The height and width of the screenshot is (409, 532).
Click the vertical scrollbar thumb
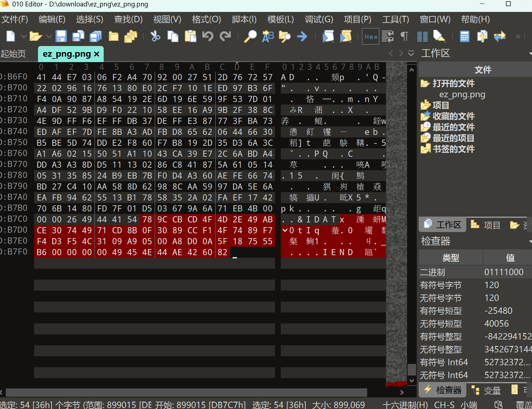[412, 369]
